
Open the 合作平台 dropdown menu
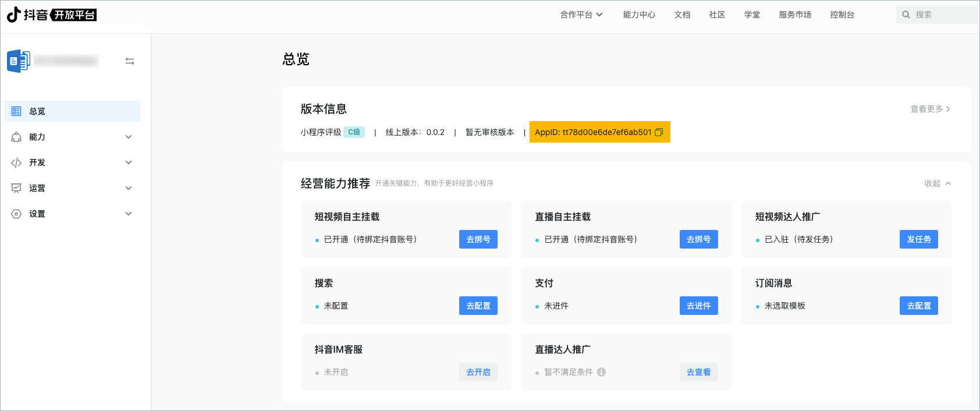click(x=581, y=15)
